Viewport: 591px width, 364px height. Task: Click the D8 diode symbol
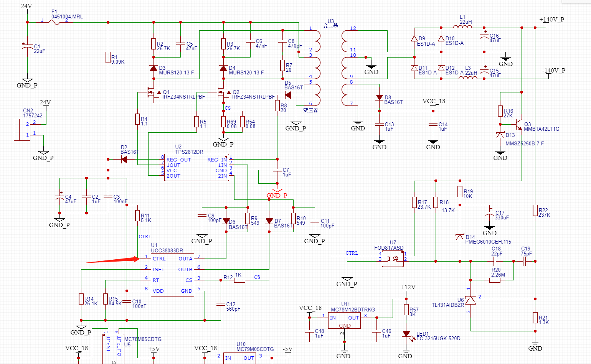point(380,98)
